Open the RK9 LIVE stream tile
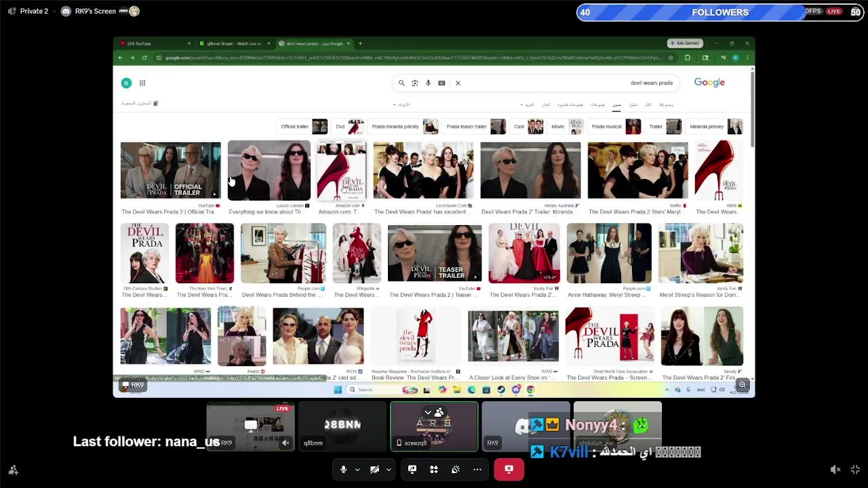Screen dimensions: 868x488 (x=251, y=426)
